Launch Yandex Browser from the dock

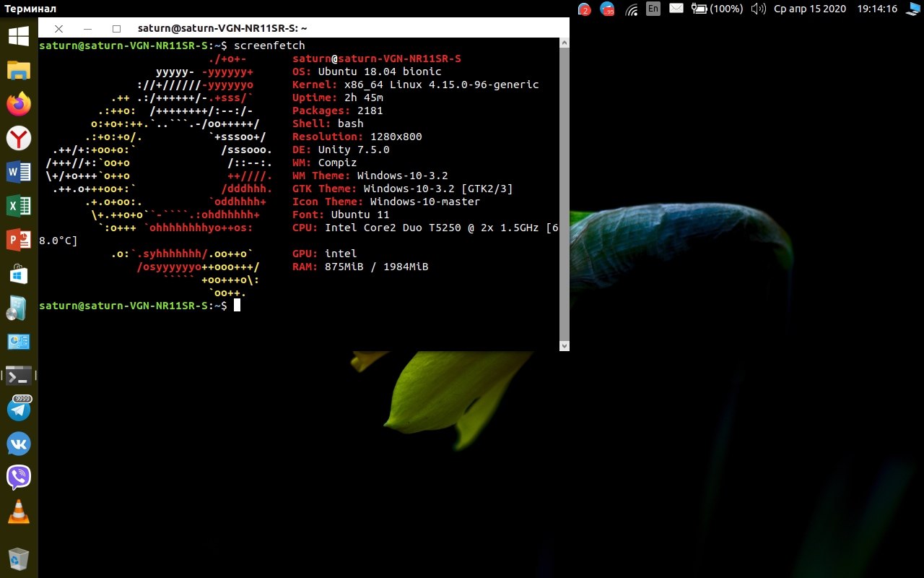tap(19, 138)
